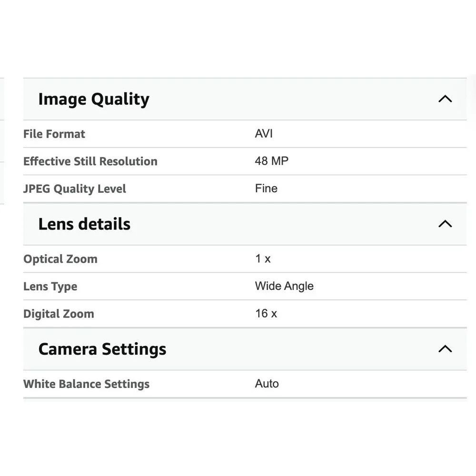Click the 1 x optical zoom value
The image size is (476, 476).
(x=263, y=258)
